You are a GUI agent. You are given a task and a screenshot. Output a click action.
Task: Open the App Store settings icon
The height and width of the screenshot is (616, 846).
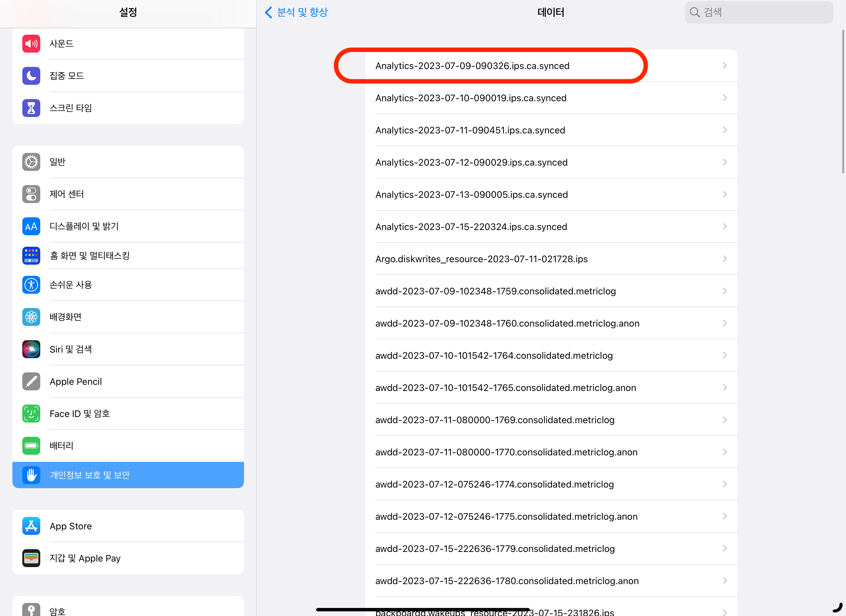pyautogui.click(x=31, y=526)
